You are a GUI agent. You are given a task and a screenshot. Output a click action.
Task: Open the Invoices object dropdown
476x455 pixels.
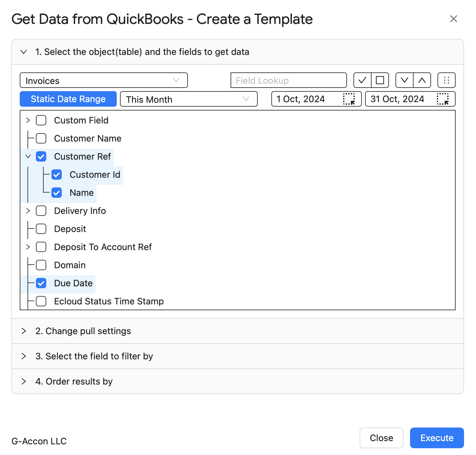[x=104, y=80]
